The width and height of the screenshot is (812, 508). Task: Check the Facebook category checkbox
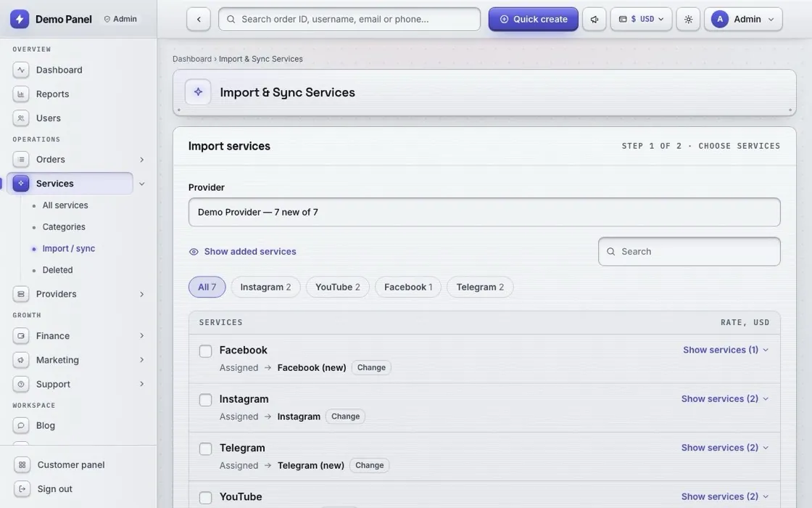206,351
